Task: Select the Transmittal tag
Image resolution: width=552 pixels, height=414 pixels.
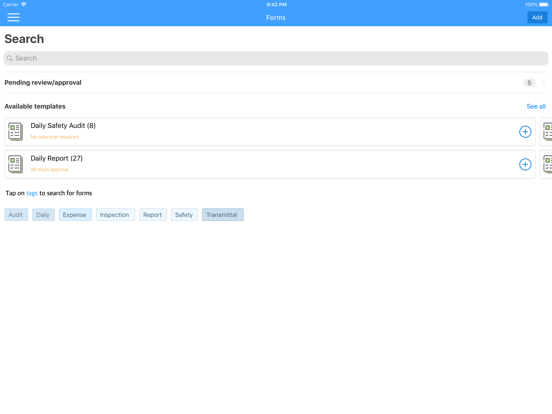Action: click(x=222, y=215)
